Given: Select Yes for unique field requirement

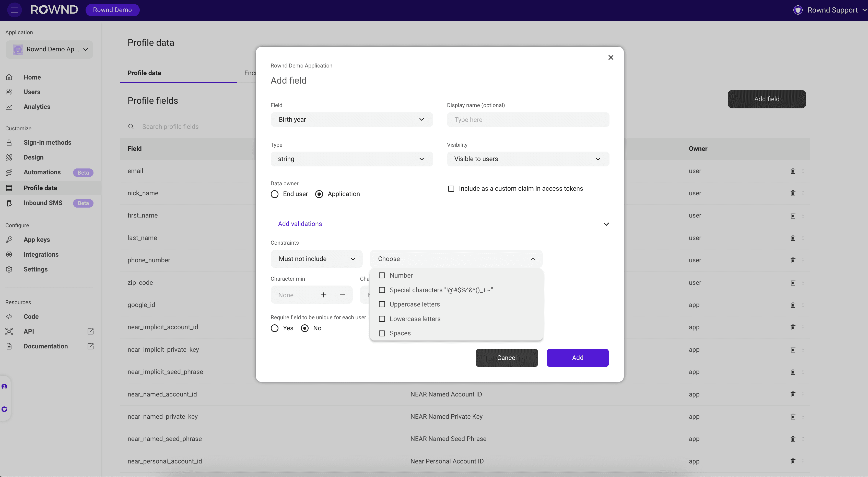Looking at the screenshot, I should (x=275, y=328).
